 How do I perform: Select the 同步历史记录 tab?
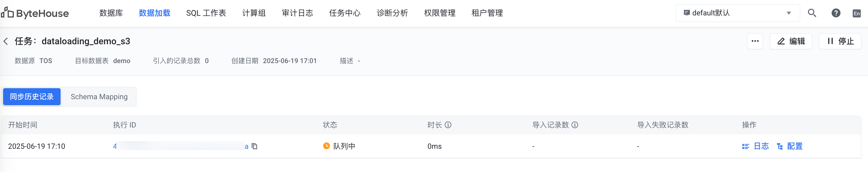pyautogui.click(x=32, y=97)
